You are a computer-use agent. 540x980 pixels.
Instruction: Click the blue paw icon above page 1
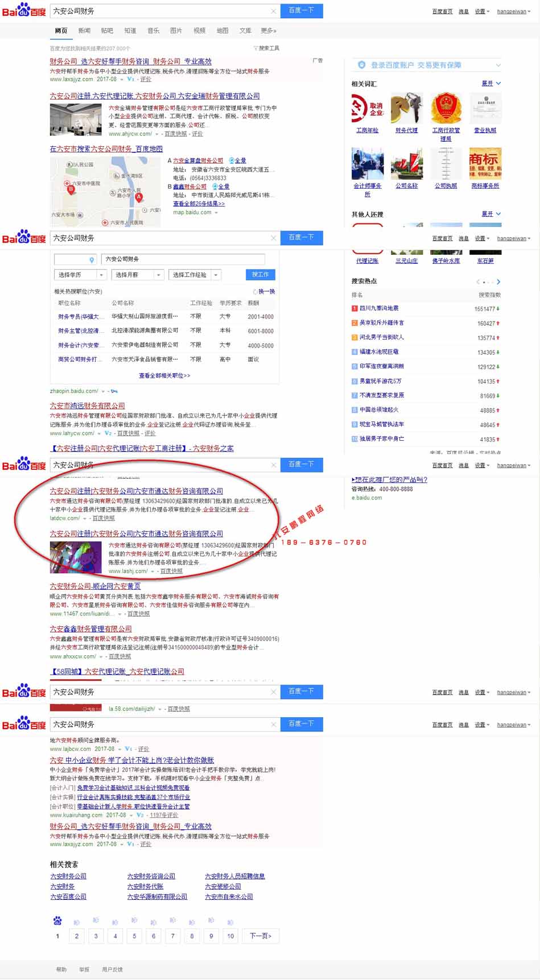(x=57, y=920)
